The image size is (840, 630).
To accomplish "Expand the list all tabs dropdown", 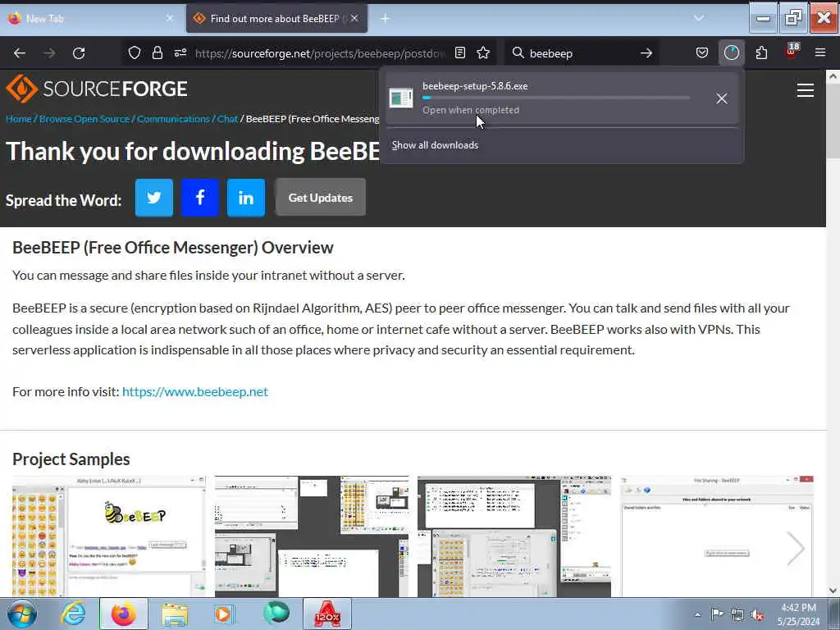I will [699, 18].
